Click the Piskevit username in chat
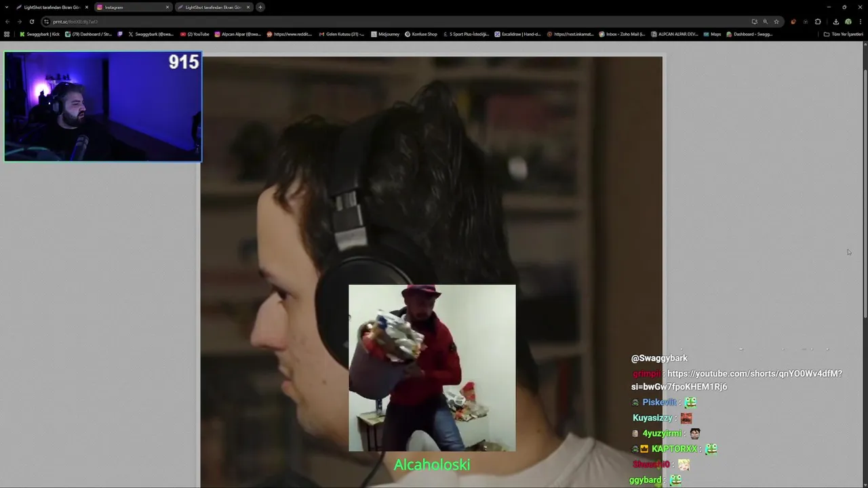868x488 pixels. pos(660,403)
